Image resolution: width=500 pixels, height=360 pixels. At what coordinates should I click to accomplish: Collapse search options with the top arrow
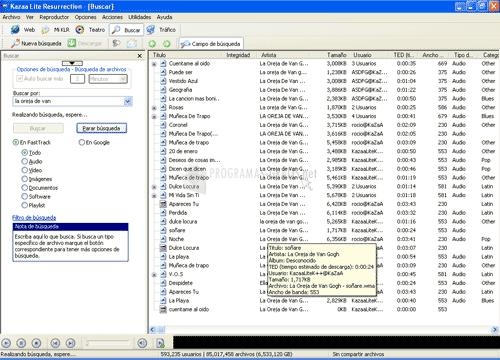72,63
